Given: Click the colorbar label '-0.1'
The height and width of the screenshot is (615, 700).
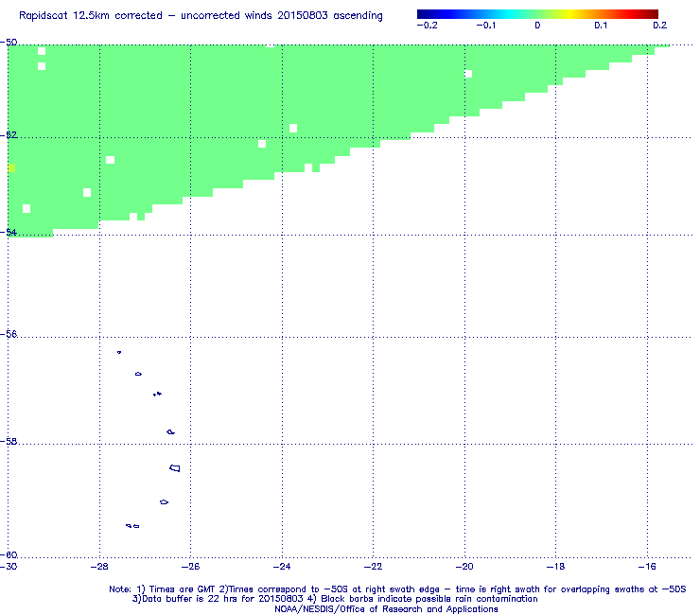Looking at the screenshot, I should pyautogui.click(x=486, y=26).
